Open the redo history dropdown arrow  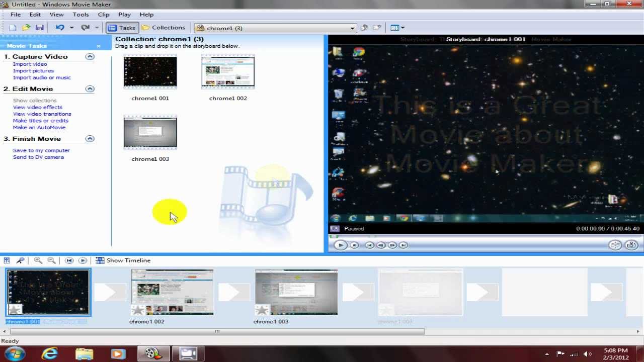[97, 28]
